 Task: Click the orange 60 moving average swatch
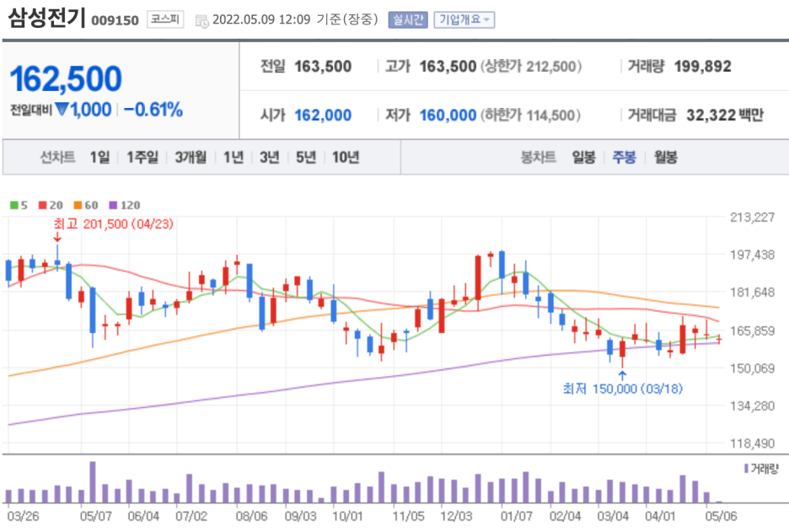[x=78, y=206]
